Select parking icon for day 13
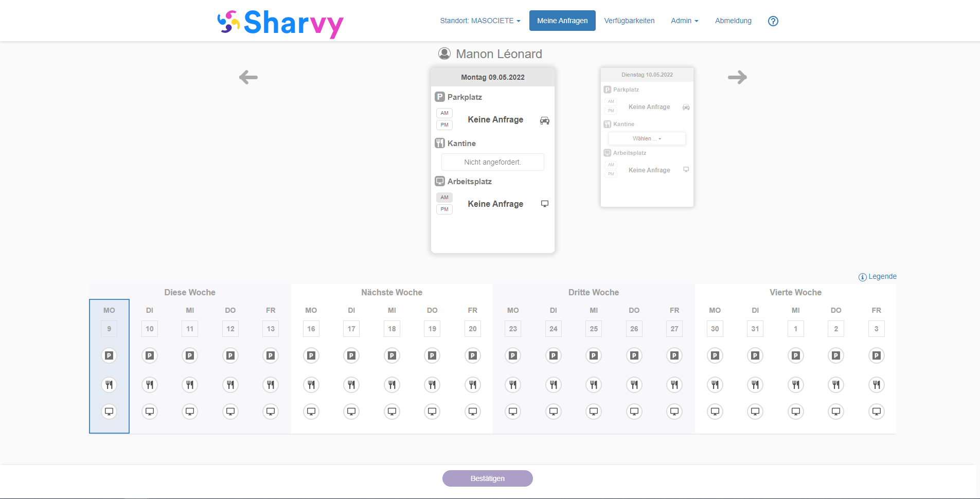Viewport: 980px width, 499px height. point(271,355)
